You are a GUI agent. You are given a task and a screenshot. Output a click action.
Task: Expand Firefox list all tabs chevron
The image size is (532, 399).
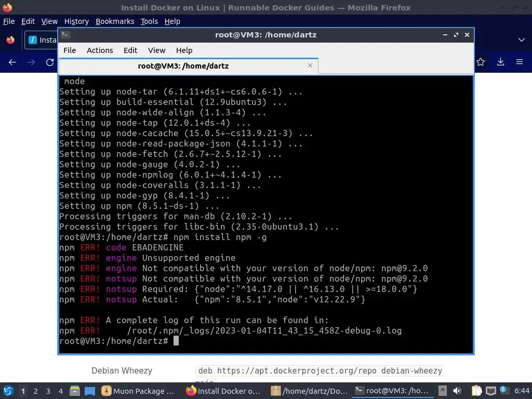tap(522, 40)
